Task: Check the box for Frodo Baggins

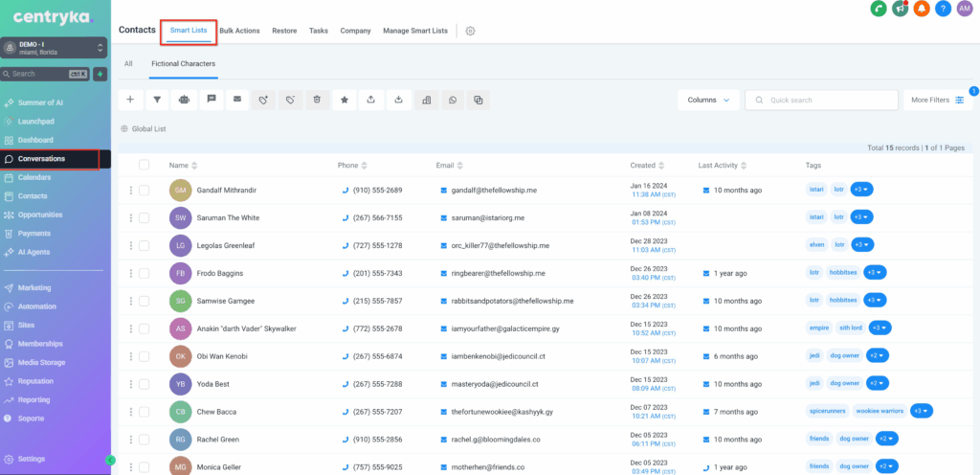Action: tap(145, 273)
